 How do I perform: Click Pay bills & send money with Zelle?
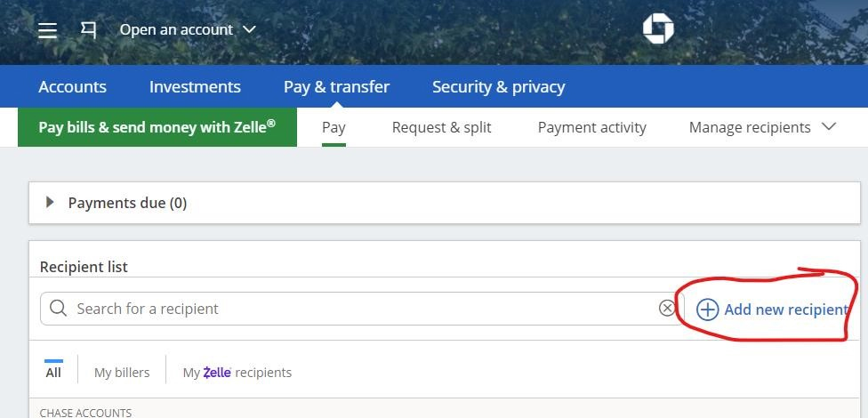157,127
